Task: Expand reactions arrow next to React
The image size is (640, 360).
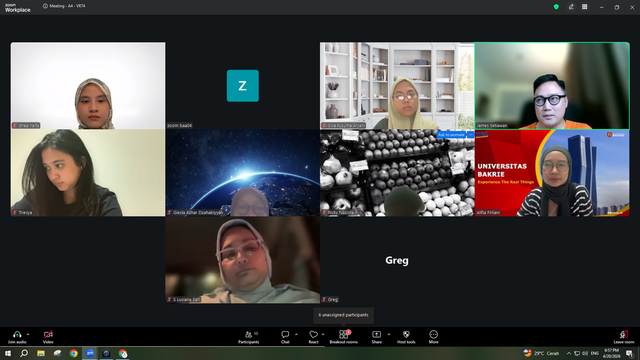Action: click(x=323, y=334)
